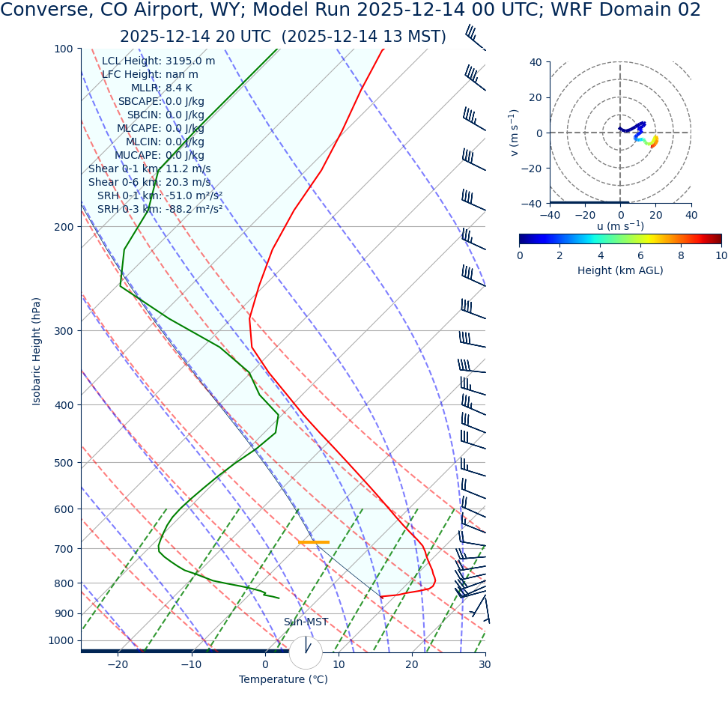Click the main title with model run
This screenshot has height=701, width=728.
pyautogui.click(x=351, y=10)
